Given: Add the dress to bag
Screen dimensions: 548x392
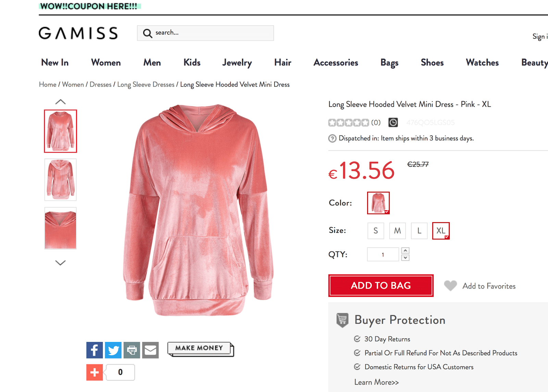Looking at the screenshot, I should click(x=381, y=286).
